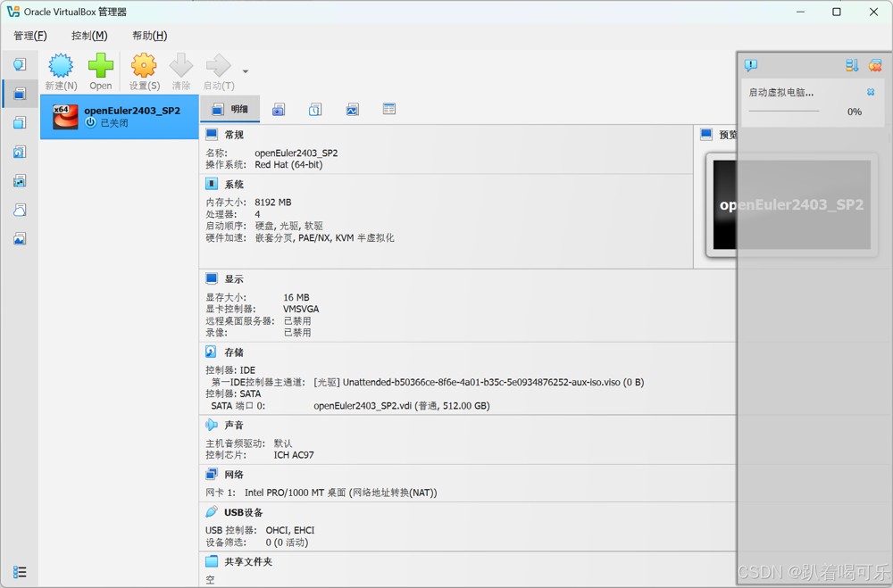Screen dimensions: 893x588
Task: Click the 启动(T) start arrow icon
Action: 218,65
